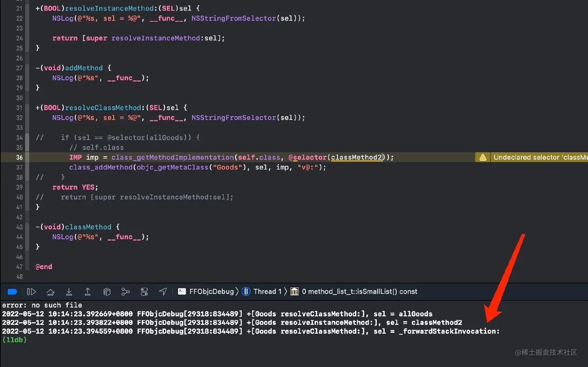Open the Debug View Hierarchy icon
The image size is (588, 367).
pos(107,291)
